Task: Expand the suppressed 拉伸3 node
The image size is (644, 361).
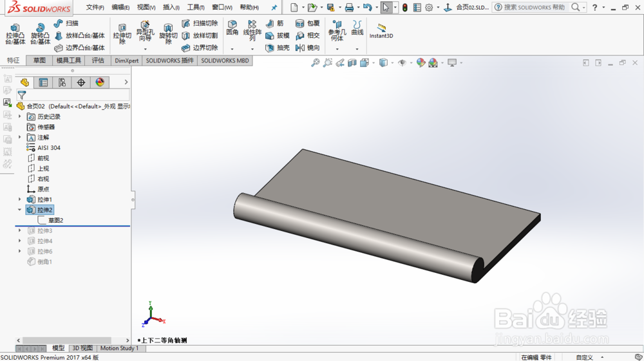Action: click(x=19, y=230)
